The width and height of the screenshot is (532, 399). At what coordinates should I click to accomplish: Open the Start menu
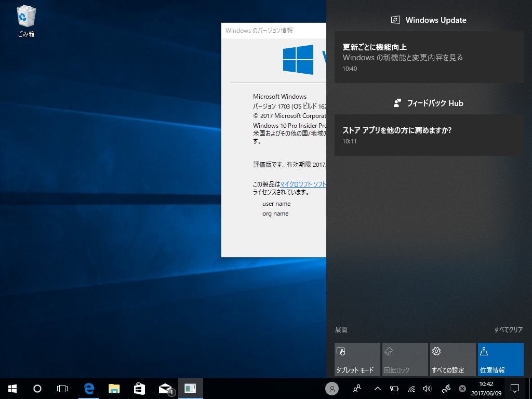[11, 388]
